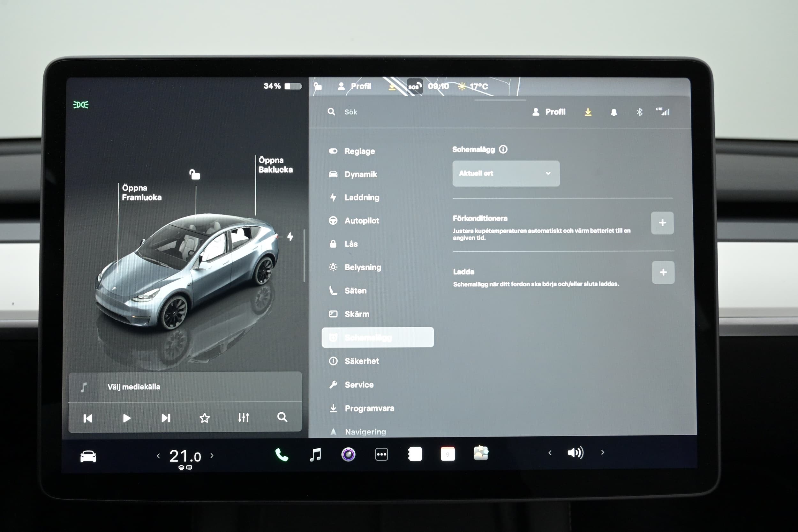Tap the Schemalägg info icon

503,149
